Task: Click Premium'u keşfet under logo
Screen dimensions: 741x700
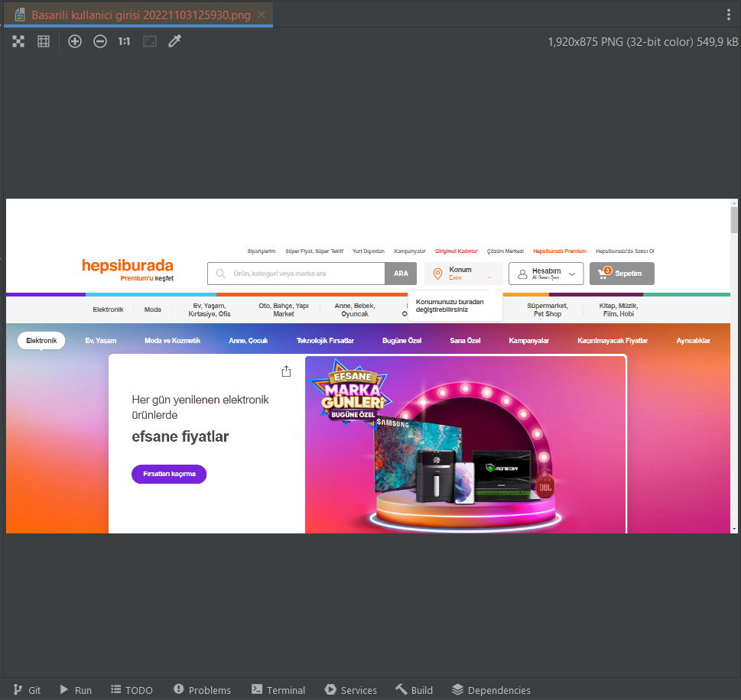Action: (x=147, y=278)
